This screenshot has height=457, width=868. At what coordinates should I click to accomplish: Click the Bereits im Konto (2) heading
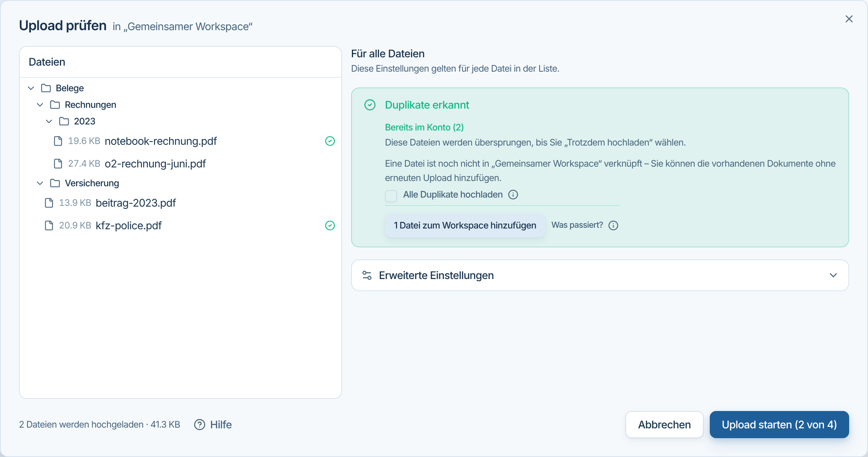pyautogui.click(x=424, y=127)
